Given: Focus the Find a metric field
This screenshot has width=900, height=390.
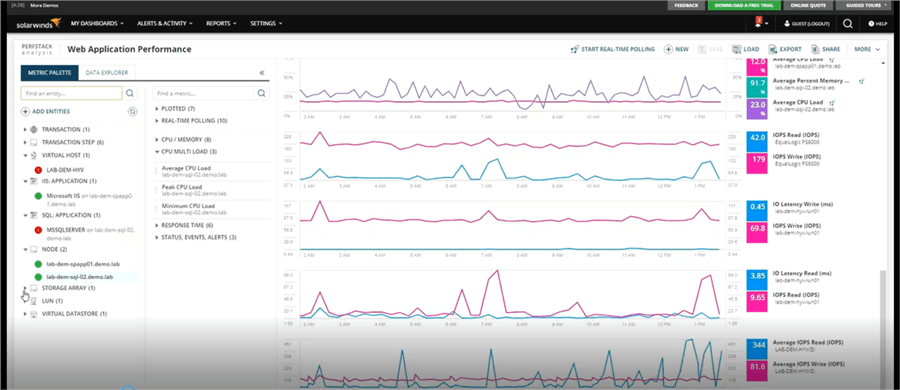Looking at the screenshot, I should click(x=203, y=93).
